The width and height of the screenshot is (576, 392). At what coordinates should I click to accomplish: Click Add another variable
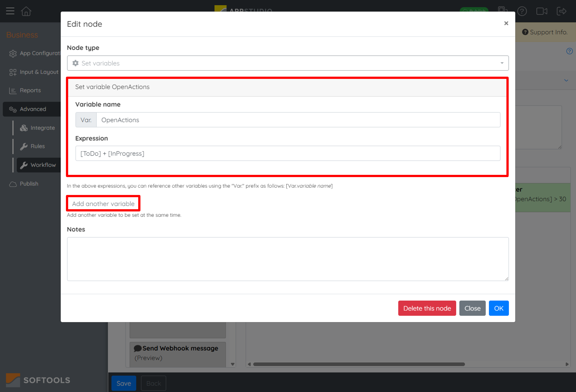pyautogui.click(x=103, y=204)
